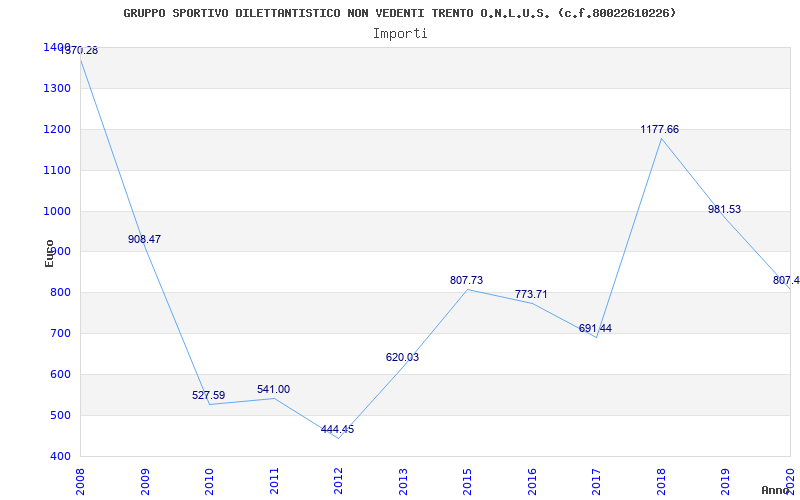Select the 620.03 data label
Image resolution: width=800 pixels, height=500 pixels.
pyautogui.click(x=402, y=357)
